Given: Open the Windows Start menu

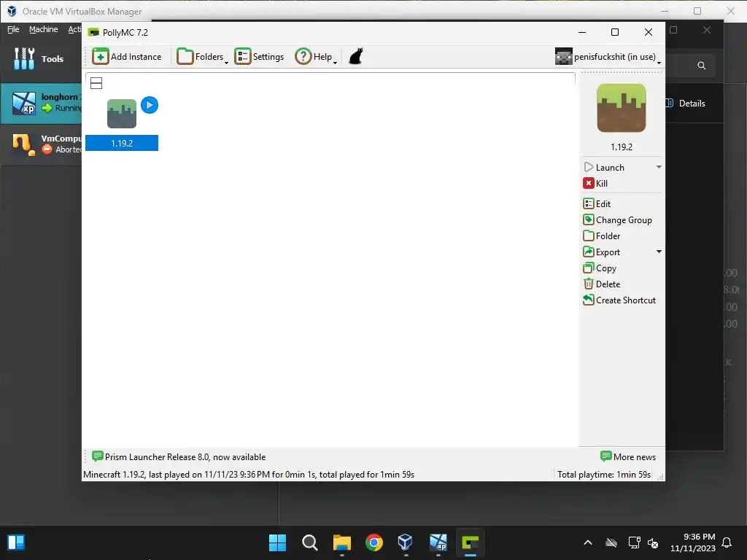Looking at the screenshot, I should (277, 542).
